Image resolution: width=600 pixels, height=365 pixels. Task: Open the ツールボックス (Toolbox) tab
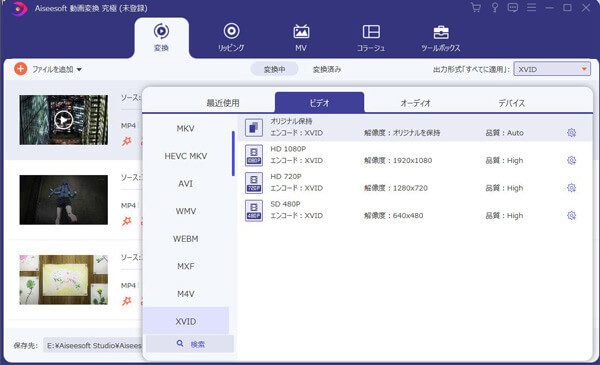[x=441, y=38]
